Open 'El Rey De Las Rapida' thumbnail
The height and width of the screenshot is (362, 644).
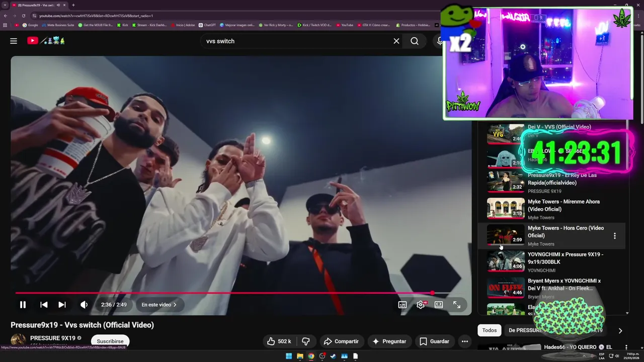[x=506, y=182]
